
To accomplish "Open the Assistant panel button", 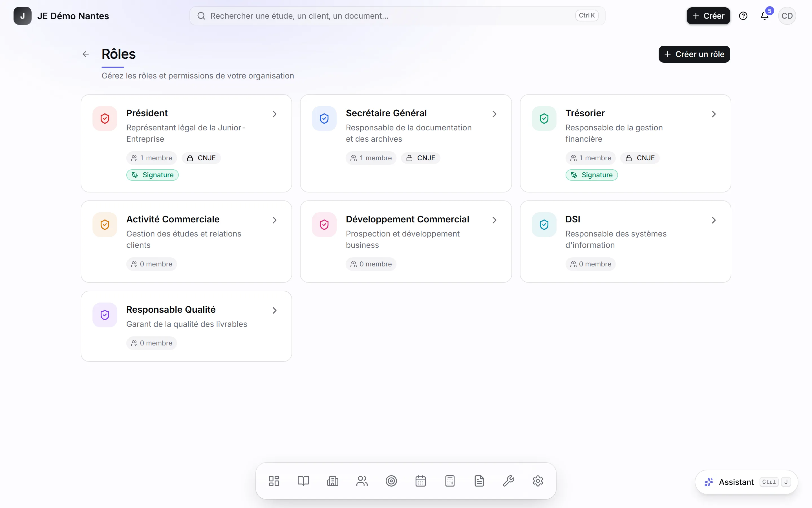I will [x=747, y=482].
